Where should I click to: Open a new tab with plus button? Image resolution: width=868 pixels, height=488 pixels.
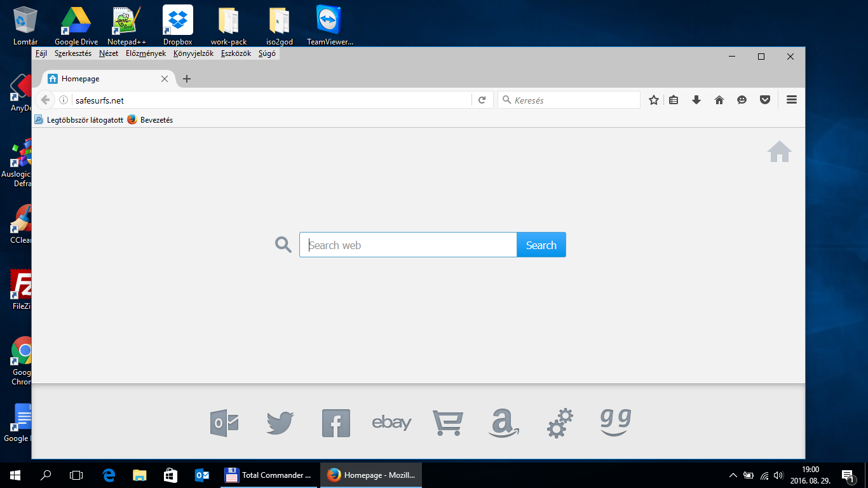pos(186,79)
